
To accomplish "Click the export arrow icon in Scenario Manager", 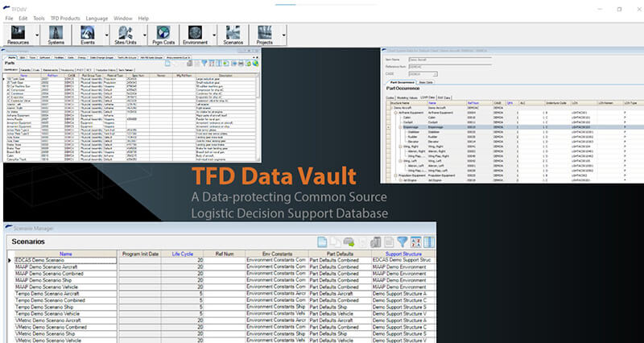I will pos(349,242).
